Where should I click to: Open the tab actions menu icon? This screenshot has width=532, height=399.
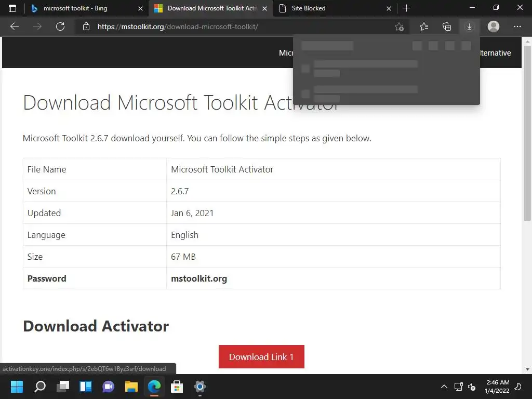point(12,8)
